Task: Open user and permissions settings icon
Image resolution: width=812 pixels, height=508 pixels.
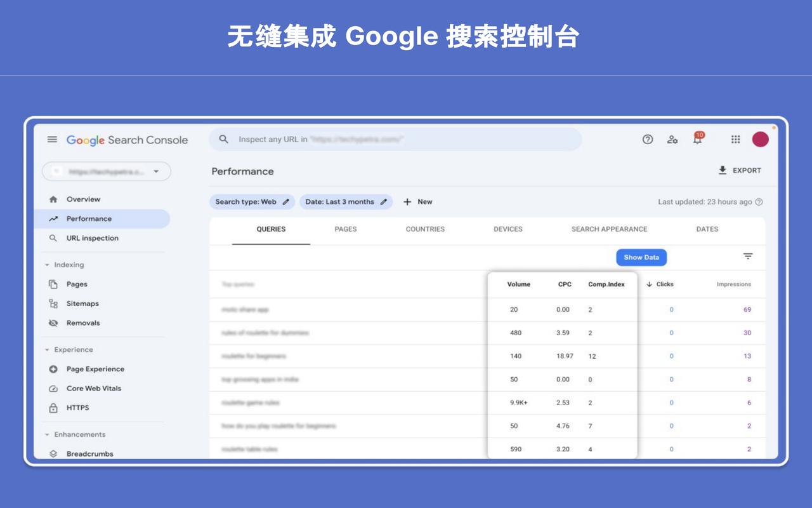Action: 672,140
